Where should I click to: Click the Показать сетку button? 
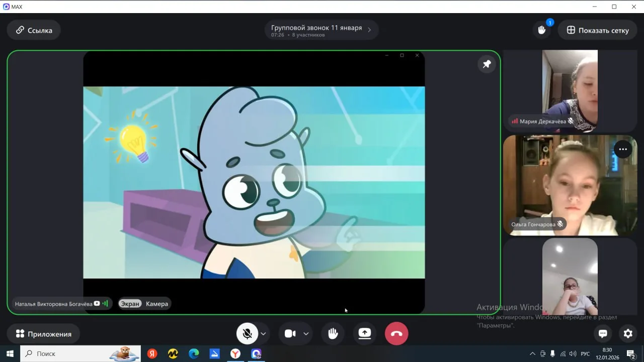pos(597,30)
